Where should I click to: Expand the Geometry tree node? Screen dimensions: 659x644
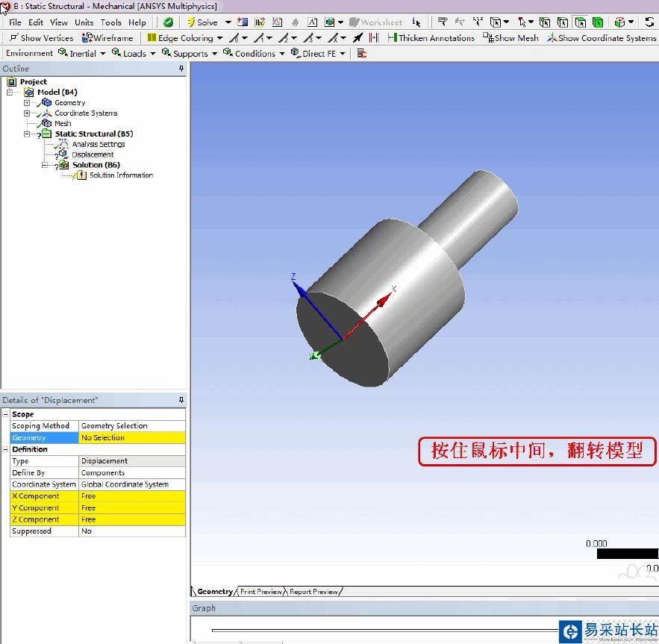pos(27,102)
